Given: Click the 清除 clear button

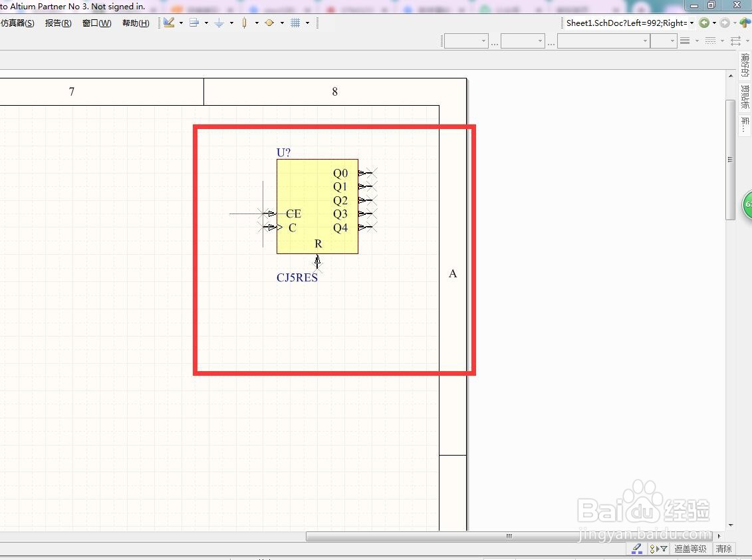Looking at the screenshot, I should click(x=723, y=549).
